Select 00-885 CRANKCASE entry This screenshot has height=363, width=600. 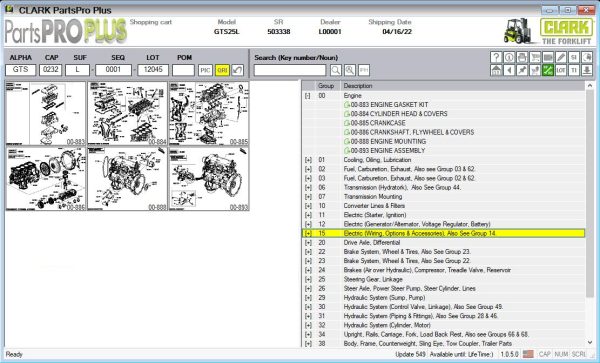pyautogui.click(x=375, y=123)
